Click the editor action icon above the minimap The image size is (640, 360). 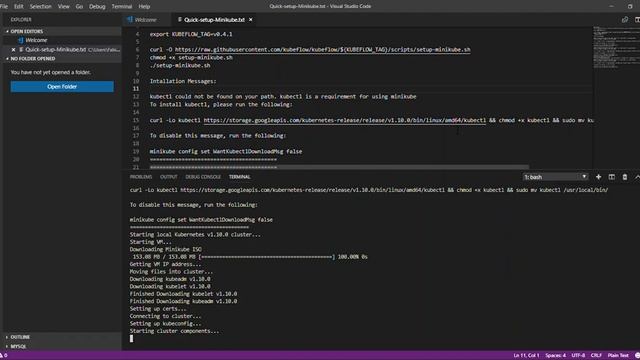click(x=625, y=20)
